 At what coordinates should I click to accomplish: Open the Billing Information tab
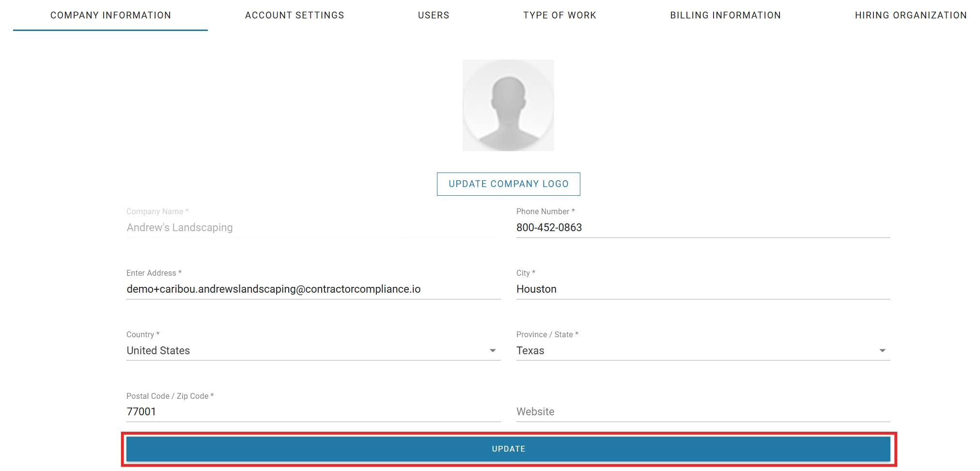pyautogui.click(x=725, y=16)
